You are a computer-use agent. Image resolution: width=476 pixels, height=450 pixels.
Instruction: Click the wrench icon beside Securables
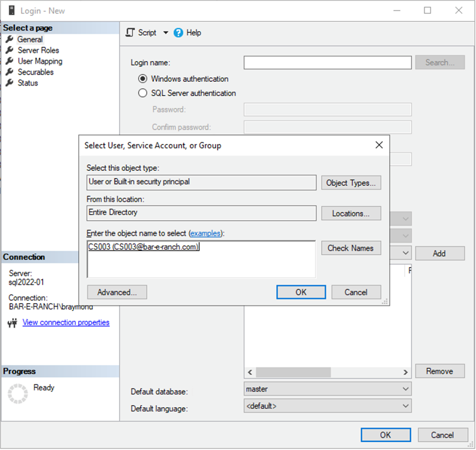tap(9, 72)
